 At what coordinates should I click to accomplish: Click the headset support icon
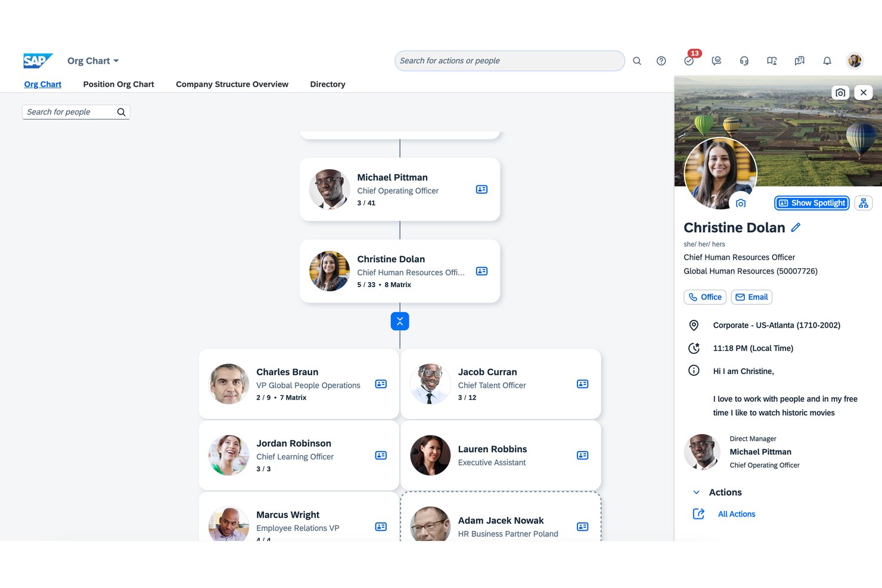coord(744,61)
